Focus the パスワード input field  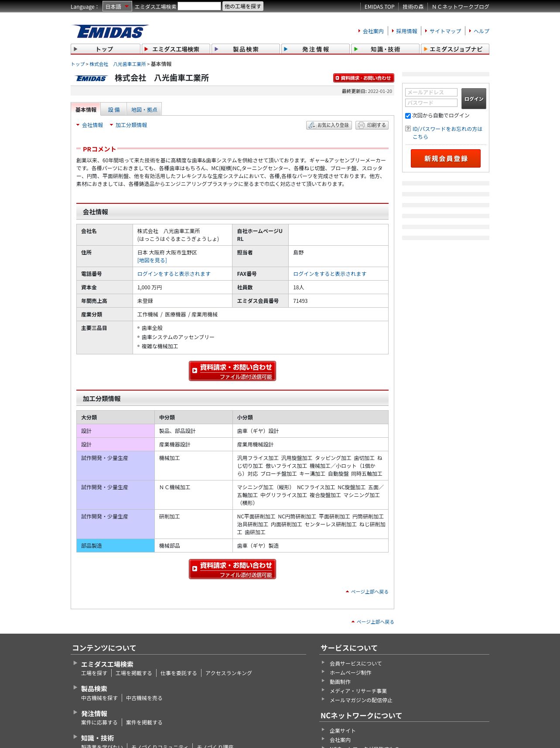(x=431, y=103)
